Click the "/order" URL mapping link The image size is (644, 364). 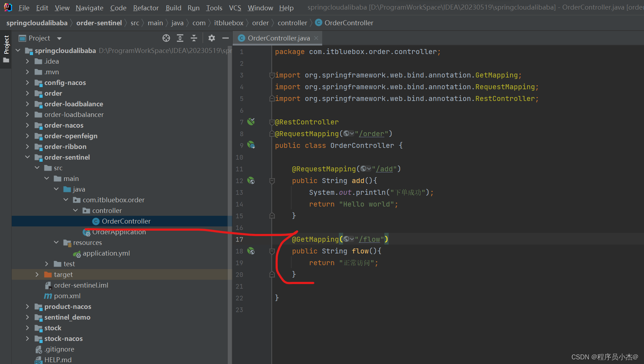[372, 134]
